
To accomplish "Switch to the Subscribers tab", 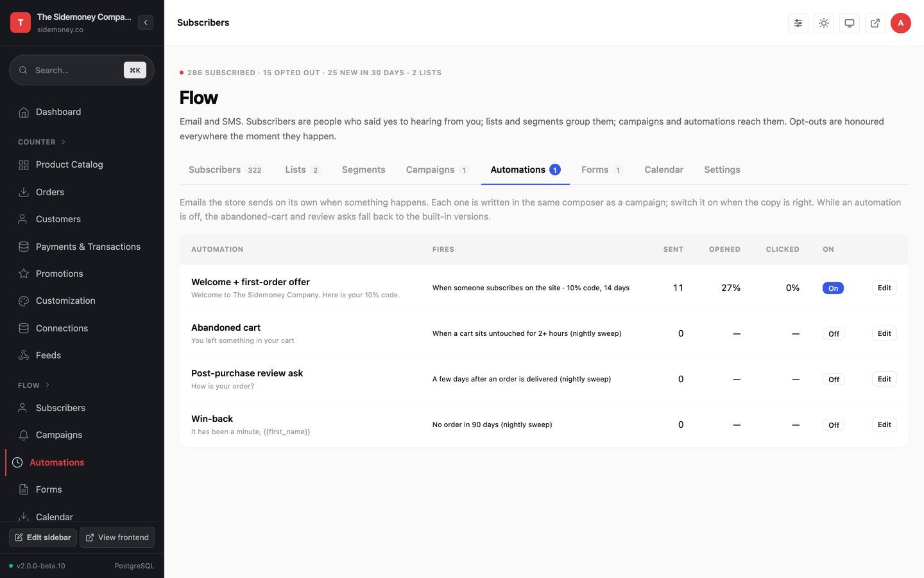I will click(x=225, y=170).
